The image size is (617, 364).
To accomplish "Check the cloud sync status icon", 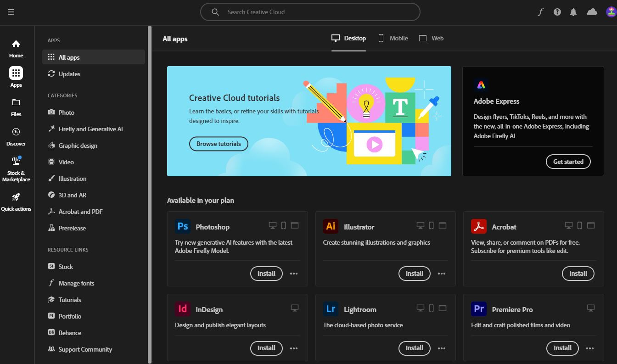I will [x=592, y=12].
